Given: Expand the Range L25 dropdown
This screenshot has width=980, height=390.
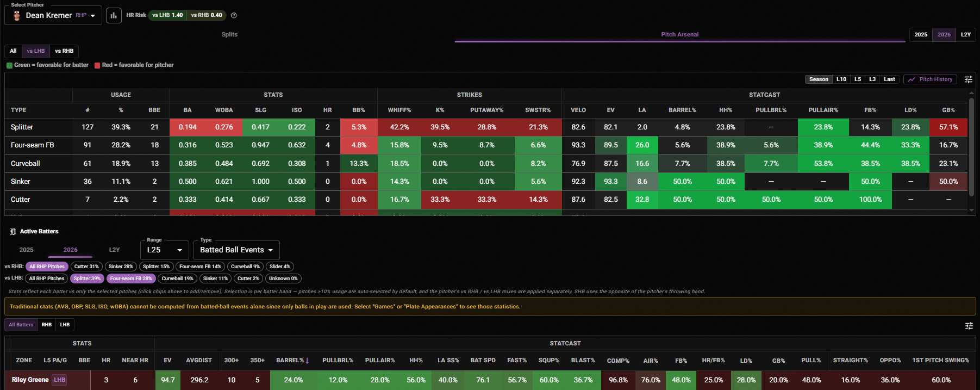Looking at the screenshot, I should (x=165, y=250).
